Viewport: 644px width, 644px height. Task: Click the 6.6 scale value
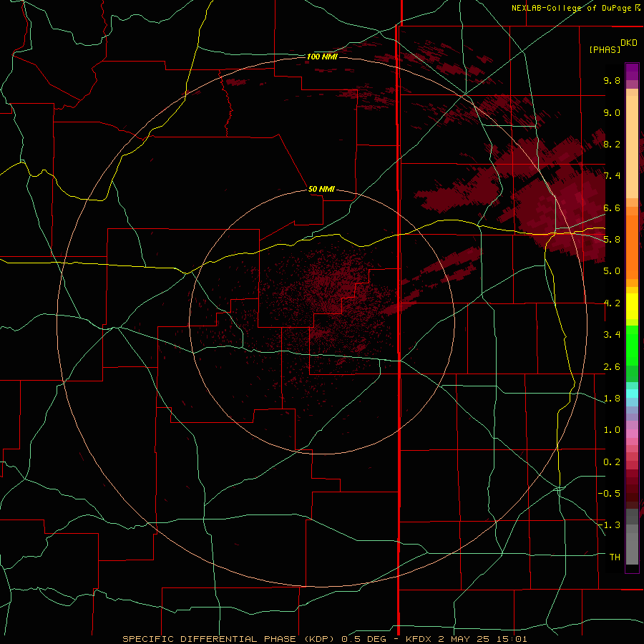point(612,208)
